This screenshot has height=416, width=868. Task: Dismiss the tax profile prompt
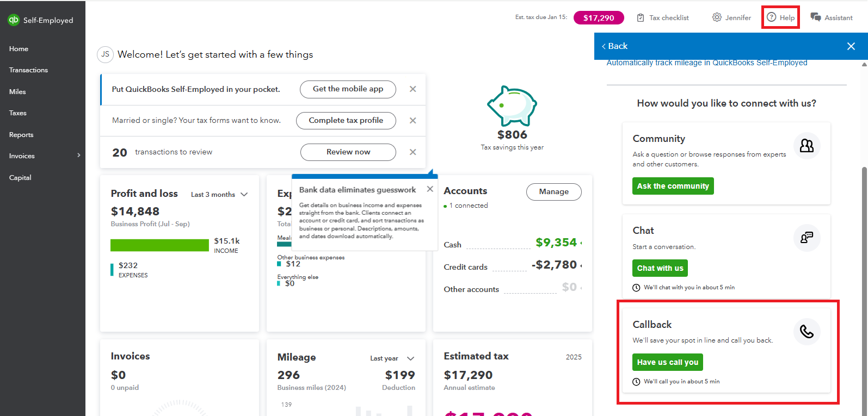[x=413, y=121]
